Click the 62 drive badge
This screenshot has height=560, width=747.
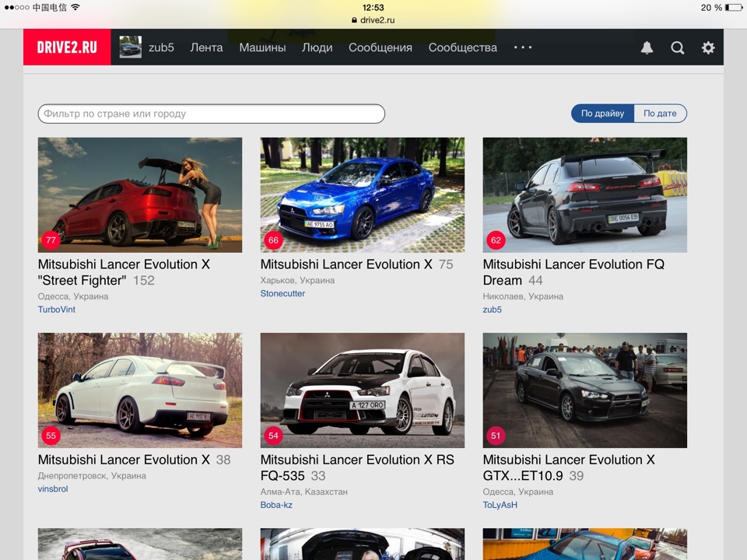click(496, 240)
